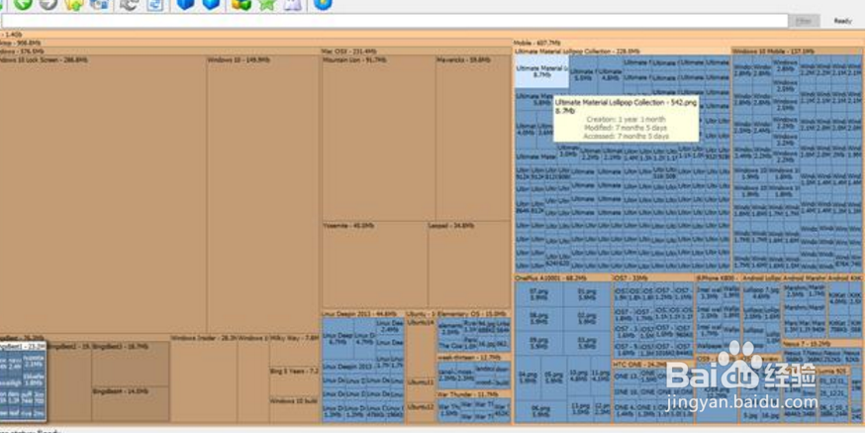The image size is (868, 433).
Task: Click the green star icon
Action: 267,4
